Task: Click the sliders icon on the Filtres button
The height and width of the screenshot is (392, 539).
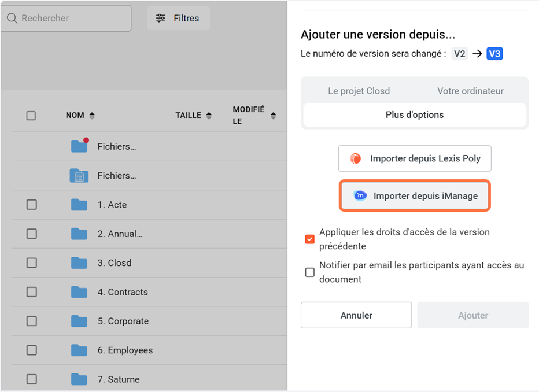Action: point(161,19)
